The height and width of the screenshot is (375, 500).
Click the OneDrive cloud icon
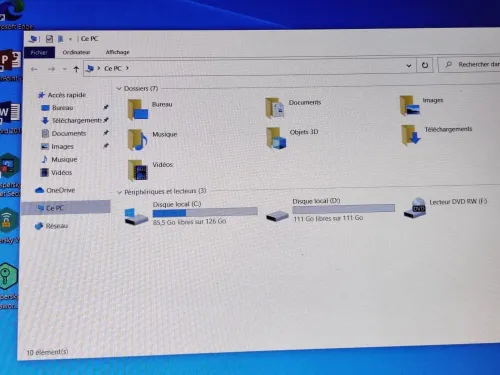click(40, 190)
